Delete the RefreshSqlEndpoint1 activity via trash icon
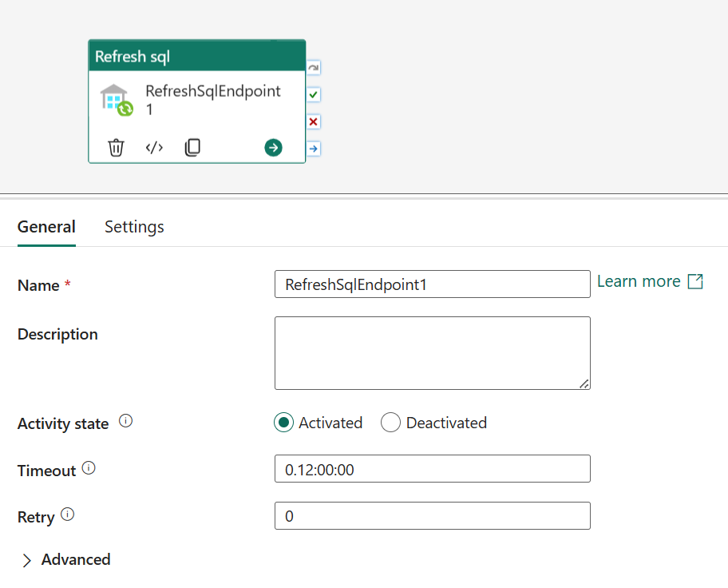The height and width of the screenshot is (588, 728). tap(116, 148)
